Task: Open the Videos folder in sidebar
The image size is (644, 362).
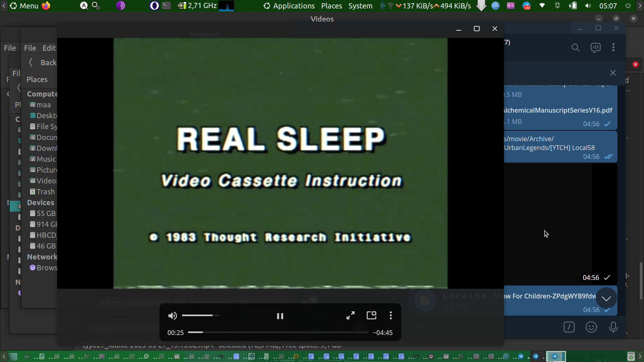Action: (43, 181)
